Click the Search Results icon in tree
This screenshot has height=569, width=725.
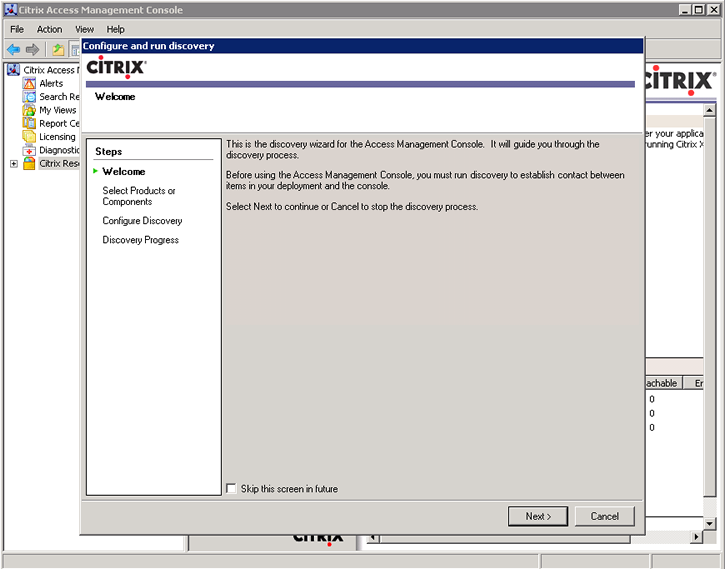coord(29,97)
